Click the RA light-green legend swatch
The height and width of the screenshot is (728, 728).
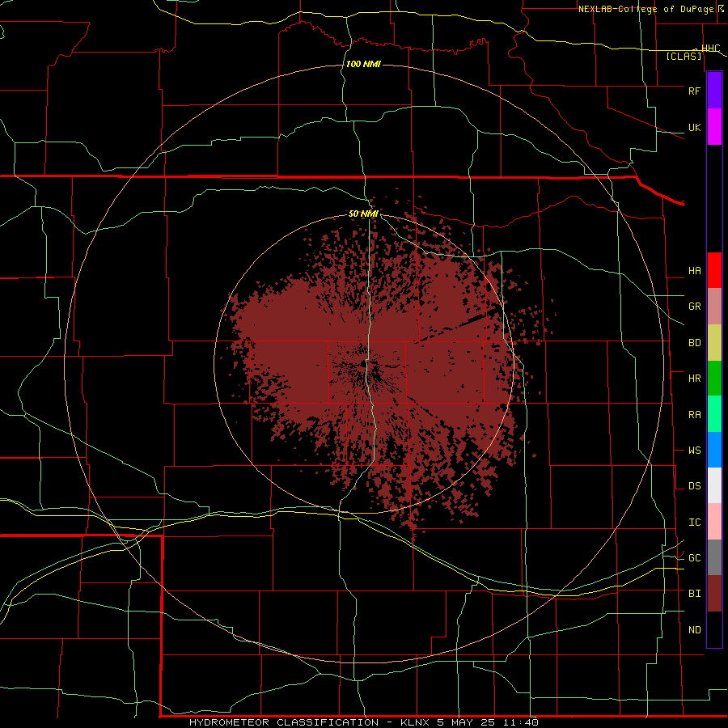714,414
